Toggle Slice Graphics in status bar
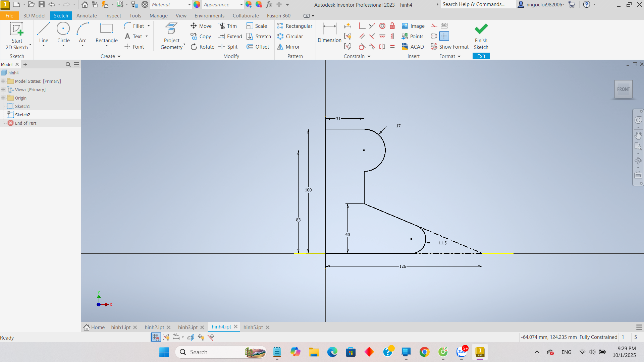The image size is (644, 362). click(191, 337)
